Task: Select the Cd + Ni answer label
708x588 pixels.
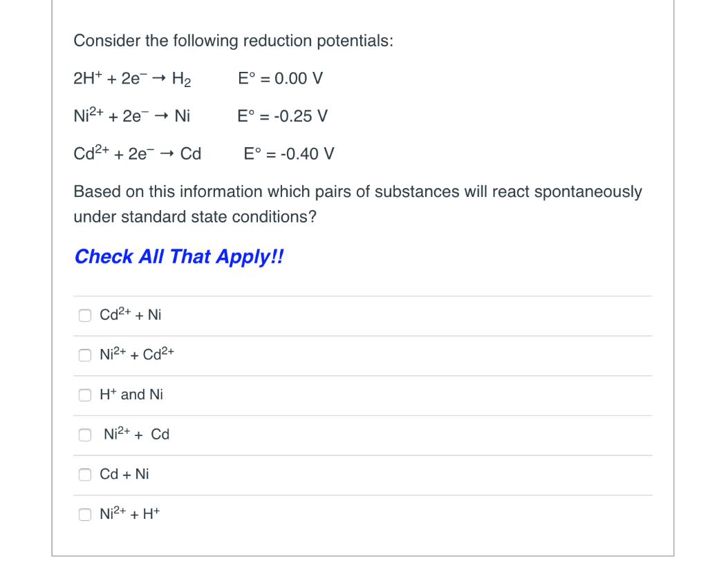Action: (124, 474)
